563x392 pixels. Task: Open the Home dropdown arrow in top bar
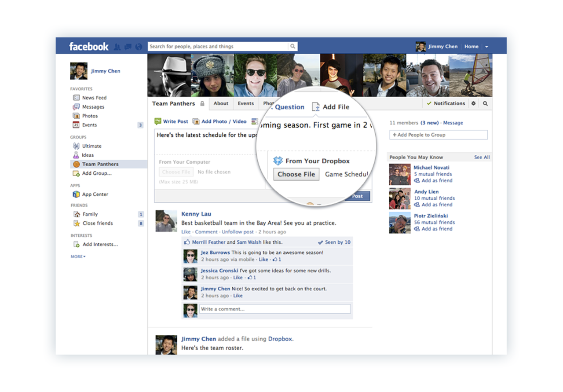487,47
